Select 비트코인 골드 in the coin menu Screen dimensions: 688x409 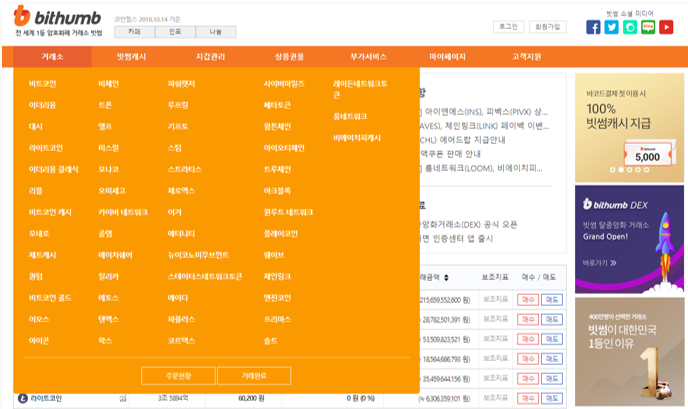point(50,298)
